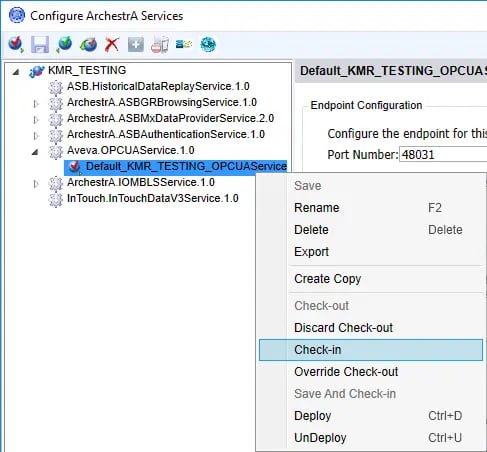Select ArchestrA.ASBAuthenticationService.1.0 in the tree

[166, 134]
